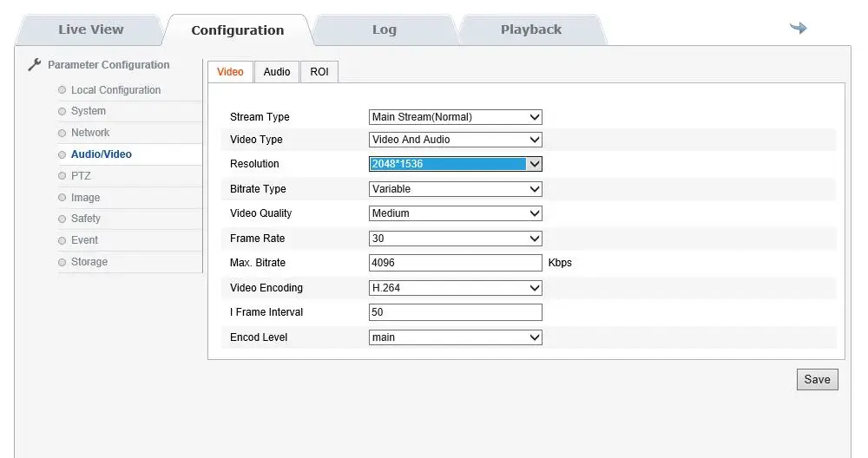Click the bullet beside Safety

[62, 219]
